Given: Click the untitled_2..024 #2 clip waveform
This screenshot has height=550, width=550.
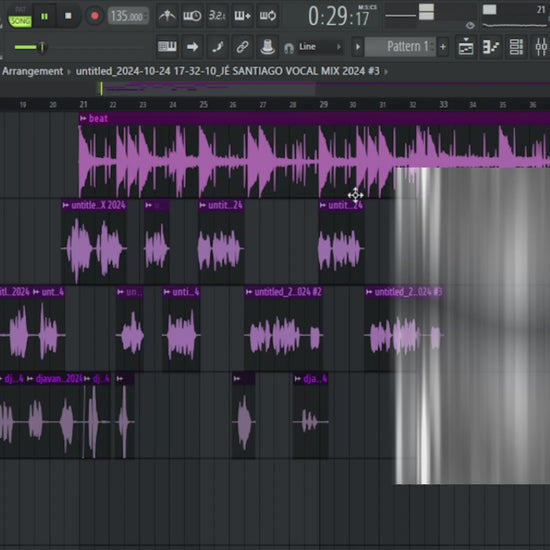Looking at the screenshot, I should [283, 334].
